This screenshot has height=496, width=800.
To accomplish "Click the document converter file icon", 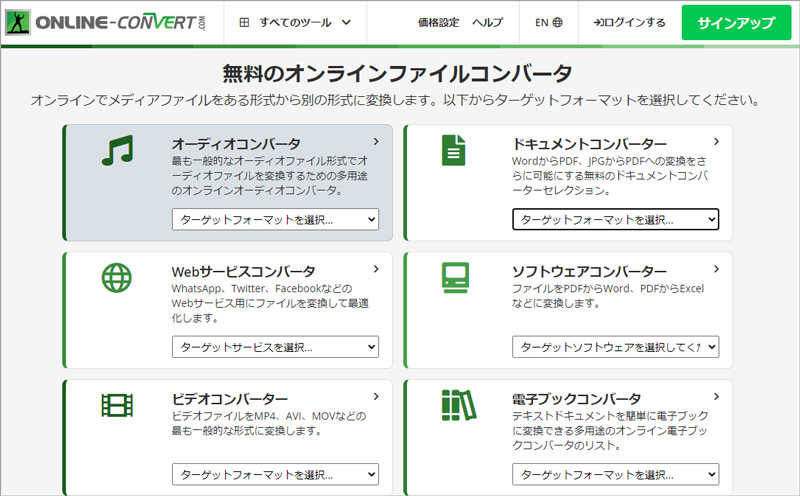I will coord(454,149).
